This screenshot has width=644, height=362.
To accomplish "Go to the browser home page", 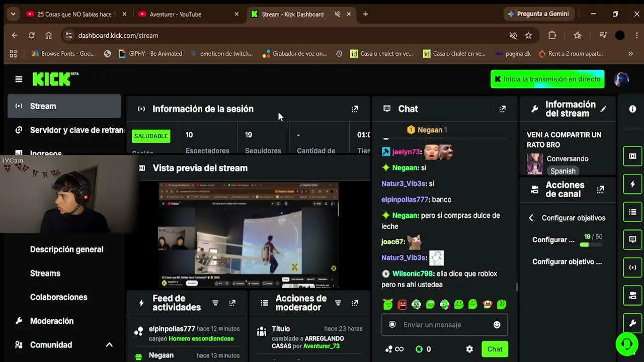I will pos(48,35).
